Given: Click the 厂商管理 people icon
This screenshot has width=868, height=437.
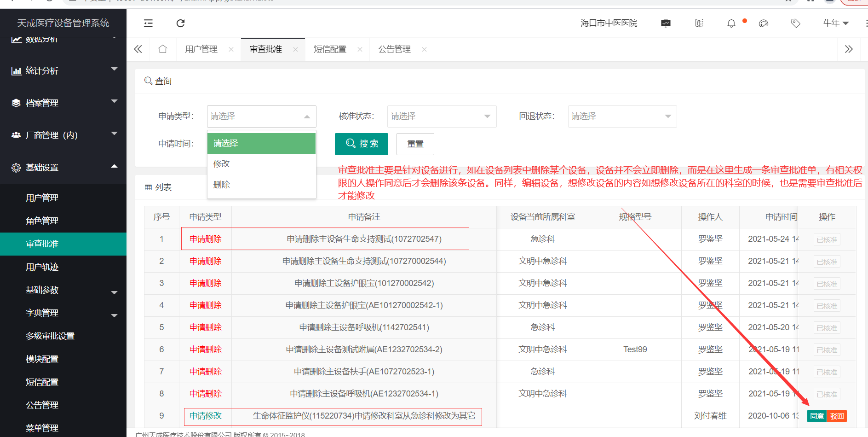Looking at the screenshot, I should (x=16, y=135).
